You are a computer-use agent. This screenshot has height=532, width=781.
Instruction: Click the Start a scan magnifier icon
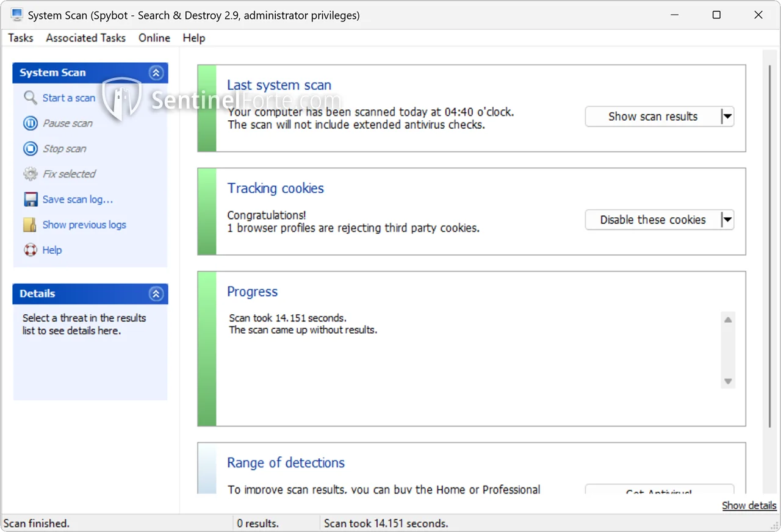pyautogui.click(x=31, y=98)
